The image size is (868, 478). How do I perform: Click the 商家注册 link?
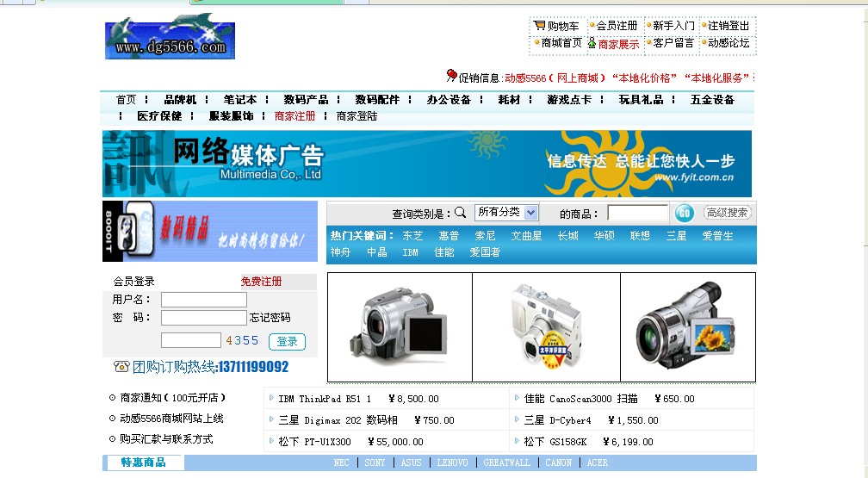coord(294,116)
